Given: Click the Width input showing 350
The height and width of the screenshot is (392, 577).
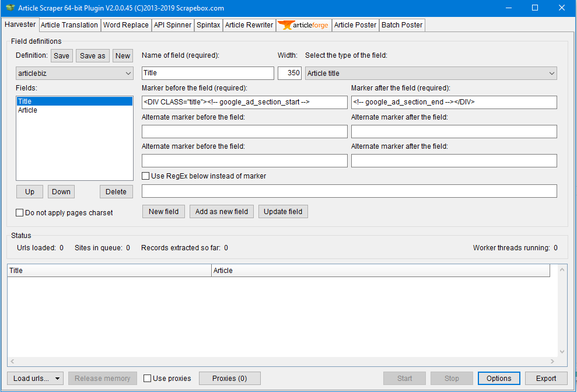Looking at the screenshot, I should coord(289,73).
